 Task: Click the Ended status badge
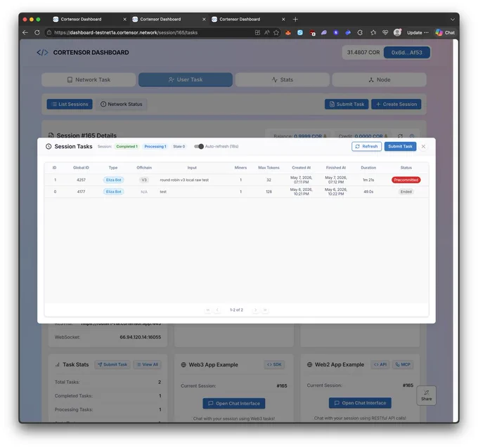406,192
